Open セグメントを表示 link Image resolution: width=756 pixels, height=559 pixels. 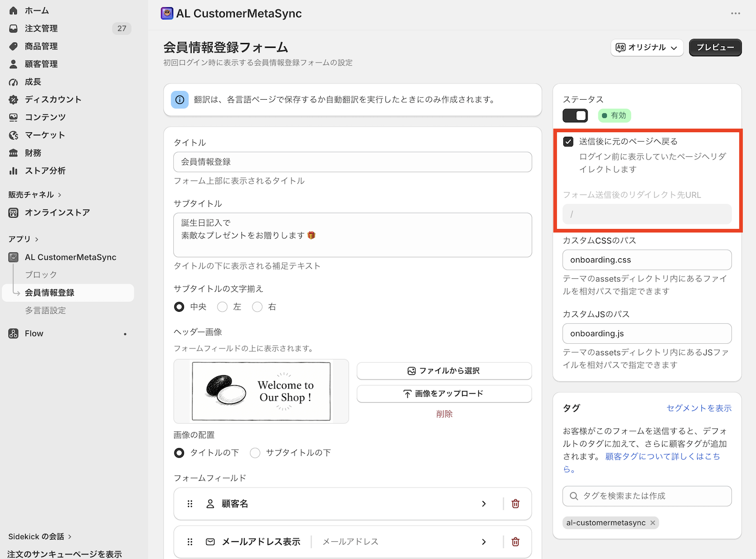tap(699, 408)
